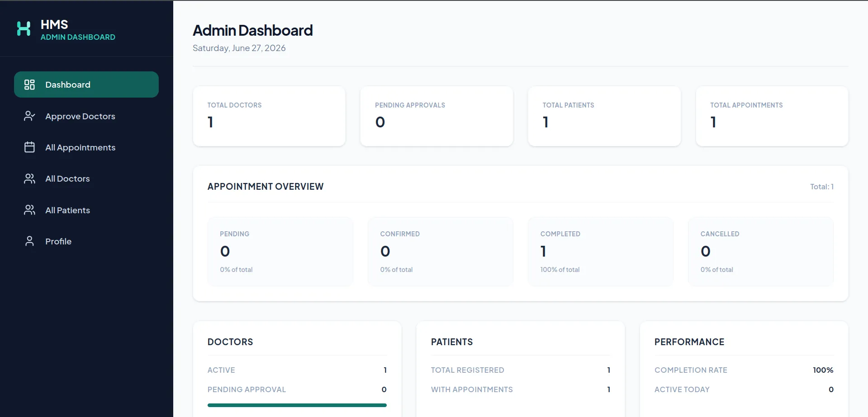Go to Approve Doctors page
Viewport: 868px width, 417px height.
(86, 116)
